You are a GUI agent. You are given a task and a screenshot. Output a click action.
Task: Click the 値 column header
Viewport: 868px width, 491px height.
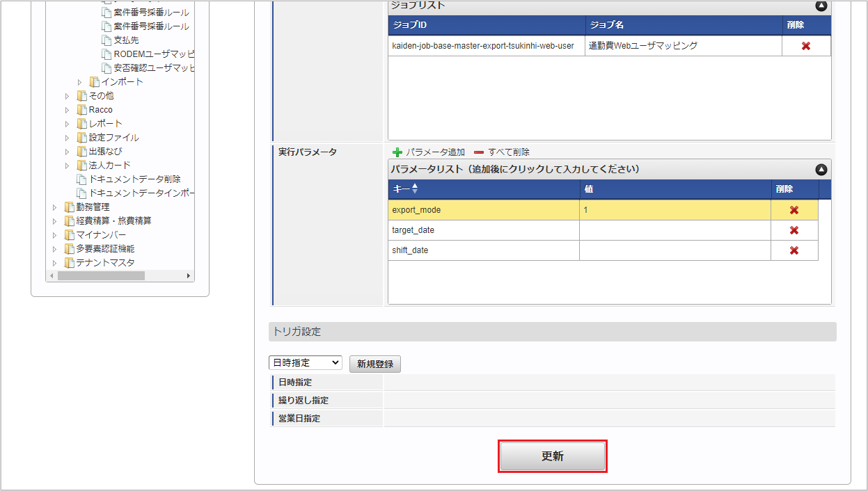pyautogui.click(x=675, y=189)
